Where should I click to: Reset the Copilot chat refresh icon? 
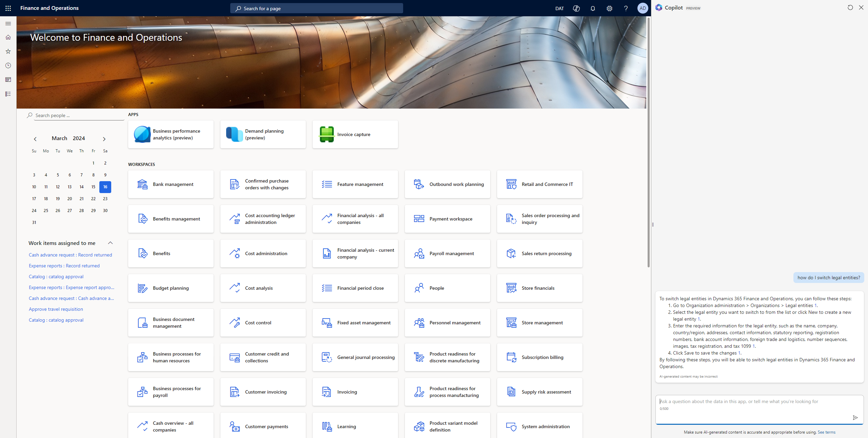(x=850, y=7)
